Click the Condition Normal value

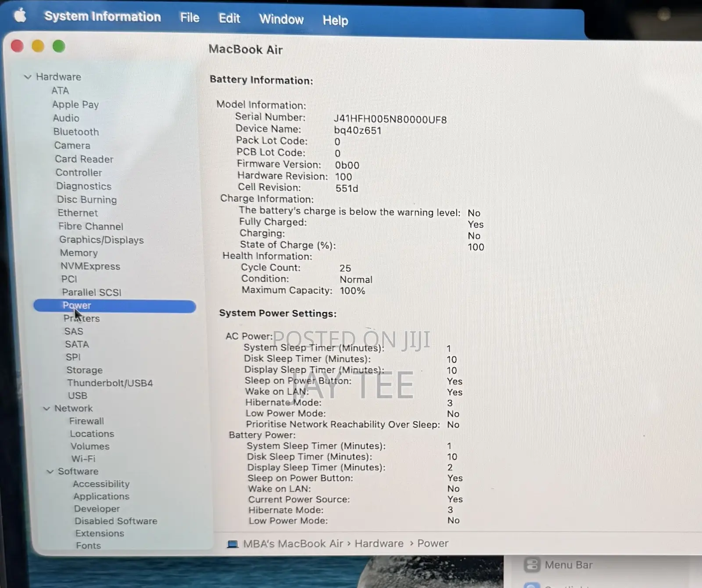(356, 280)
